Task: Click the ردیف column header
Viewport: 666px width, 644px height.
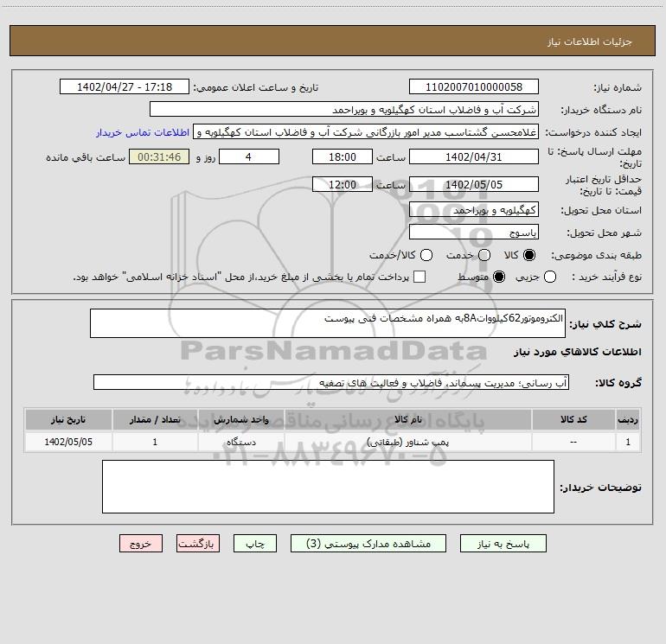Action: click(x=628, y=419)
